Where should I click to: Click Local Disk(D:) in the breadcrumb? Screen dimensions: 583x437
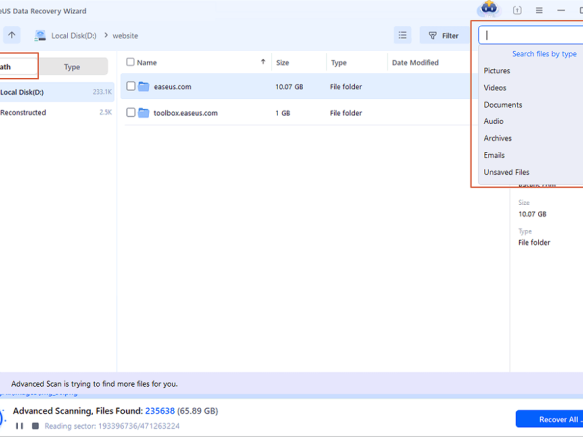tap(74, 36)
